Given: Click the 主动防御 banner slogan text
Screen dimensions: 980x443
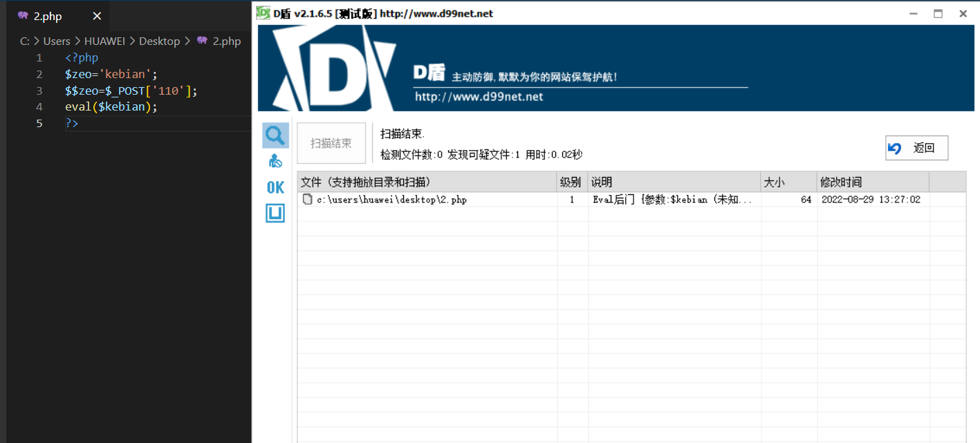Looking at the screenshot, I should [535, 77].
